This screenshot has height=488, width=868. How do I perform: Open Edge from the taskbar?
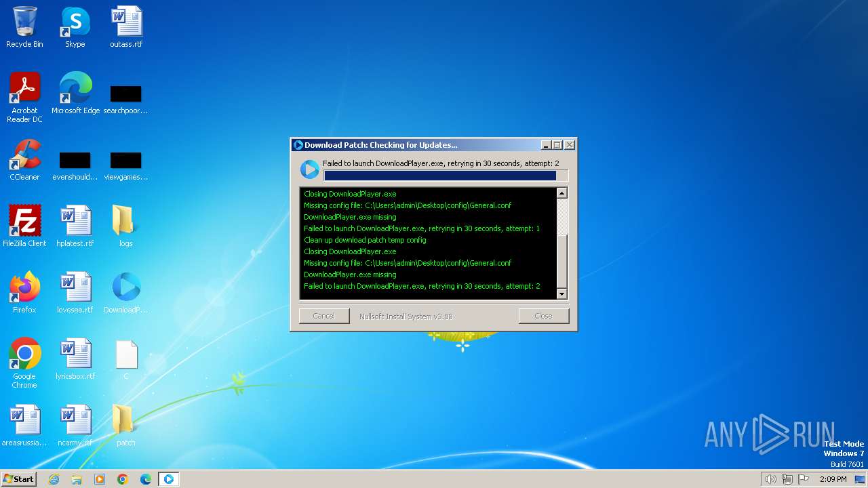pyautogui.click(x=146, y=479)
